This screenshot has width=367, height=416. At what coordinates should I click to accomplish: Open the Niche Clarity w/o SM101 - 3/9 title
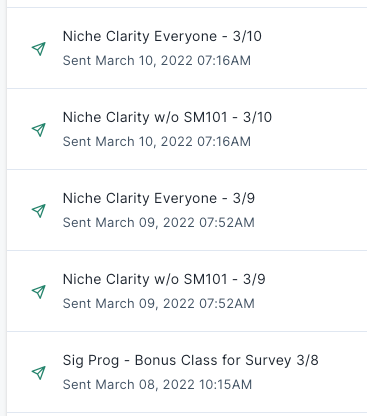pos(164,279)
